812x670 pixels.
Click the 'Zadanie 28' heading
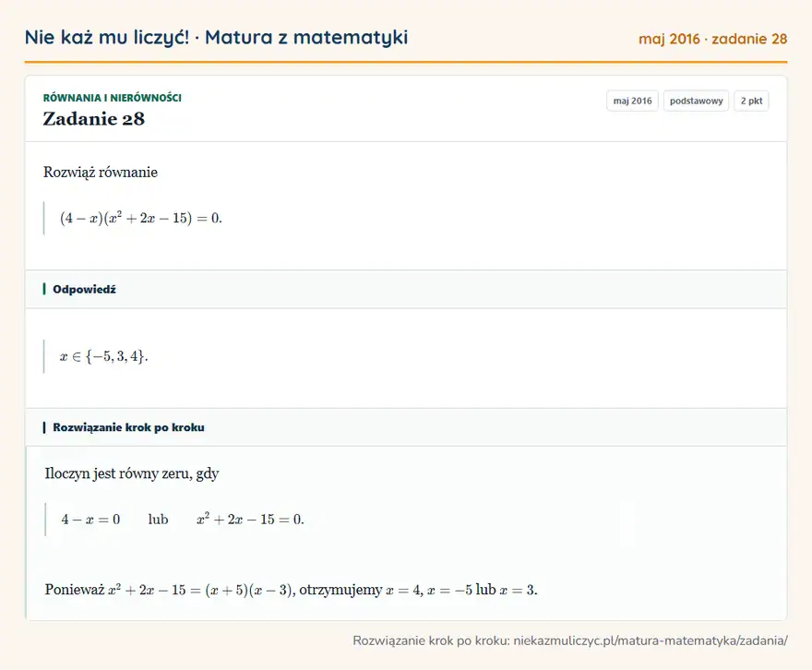coord(94,118)
